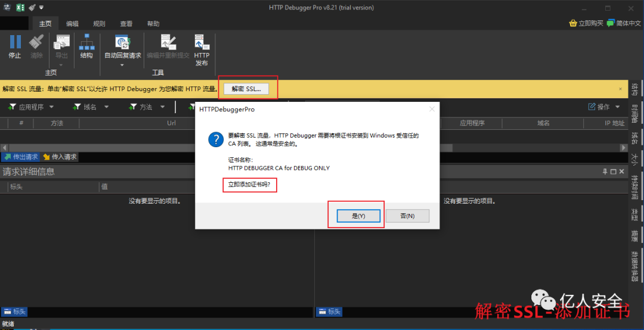This screenshot has width=644, height=330.
Task: Click the 就绪 status bar text
Action: 8,324
